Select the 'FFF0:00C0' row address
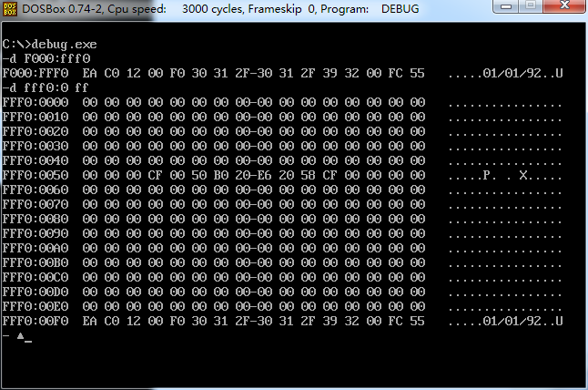The image size is (588, 390). pyautogui.click(x=35, y=278)
